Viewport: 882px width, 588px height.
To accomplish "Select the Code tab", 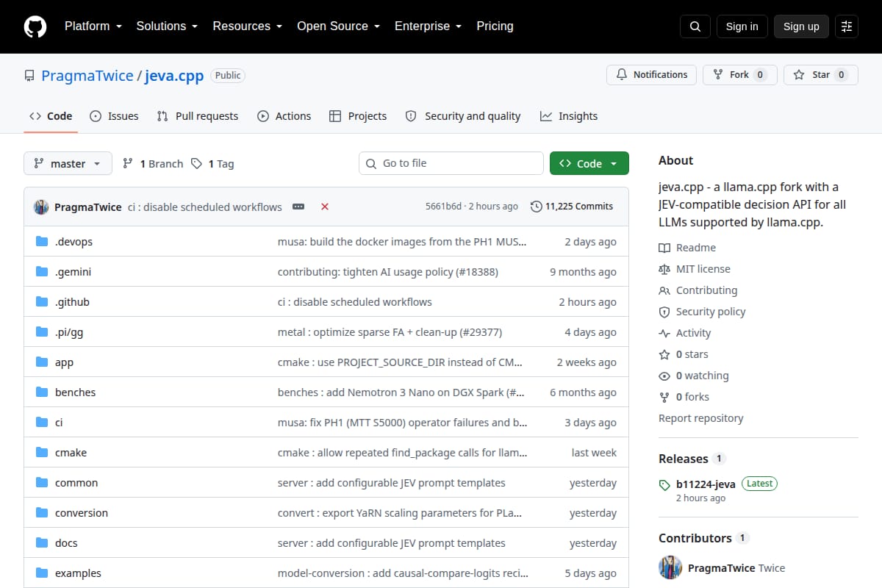I will pyautogui.click(x=51, y=116).
